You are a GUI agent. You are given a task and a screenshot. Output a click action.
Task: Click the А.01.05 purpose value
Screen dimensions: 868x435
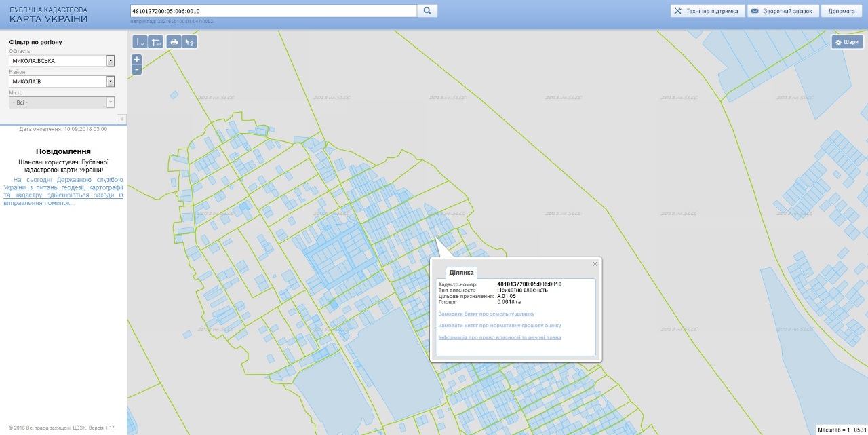pos(507,296)
